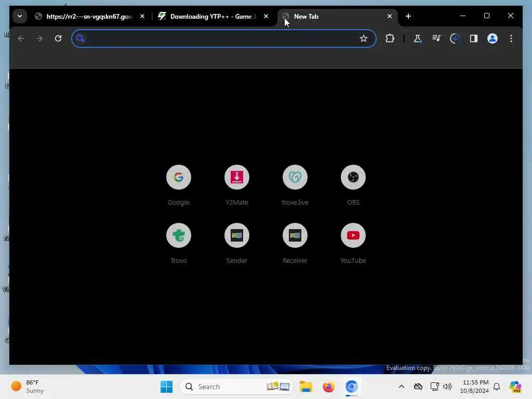The image size is (532, 399).
Task: Toggle the side panel
Action: pyautogui.click(x=474, y=38)
